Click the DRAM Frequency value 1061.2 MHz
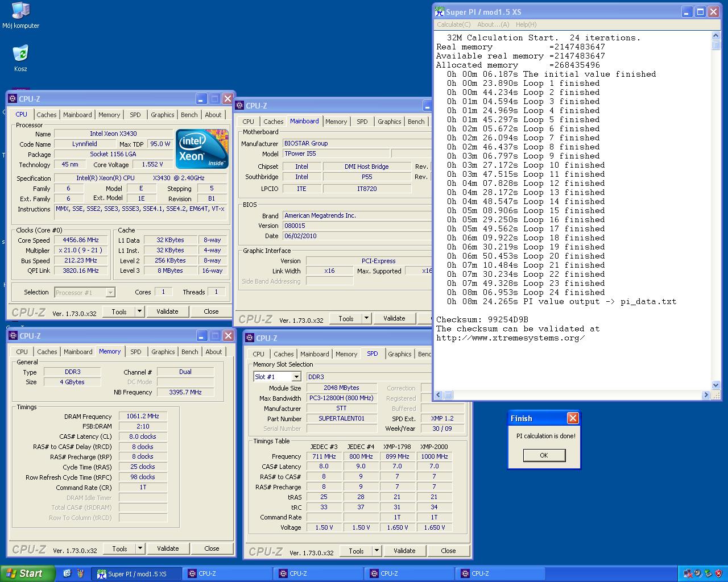Image resolution: width=728 pixels, height=582 pixels. click(143, 416)
